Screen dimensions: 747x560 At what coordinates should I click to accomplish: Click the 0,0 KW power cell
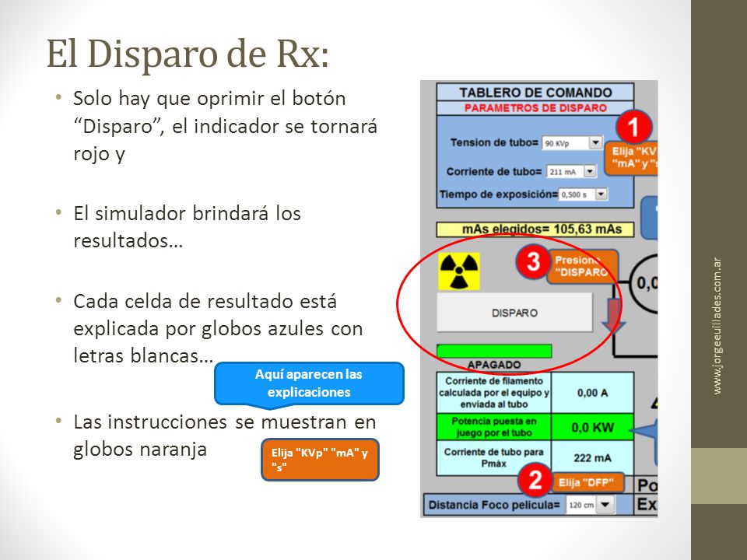tap(593, 427)
